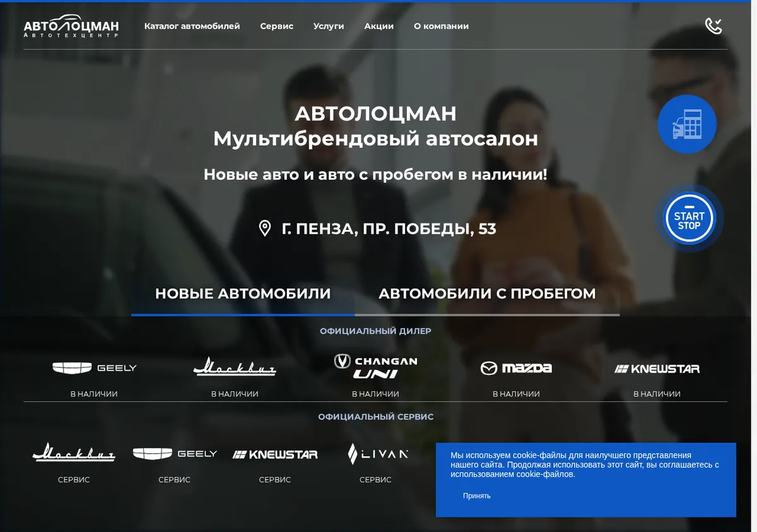Click the map pin location icon
This screenshot has width=757, height=532.
point(265,228)
